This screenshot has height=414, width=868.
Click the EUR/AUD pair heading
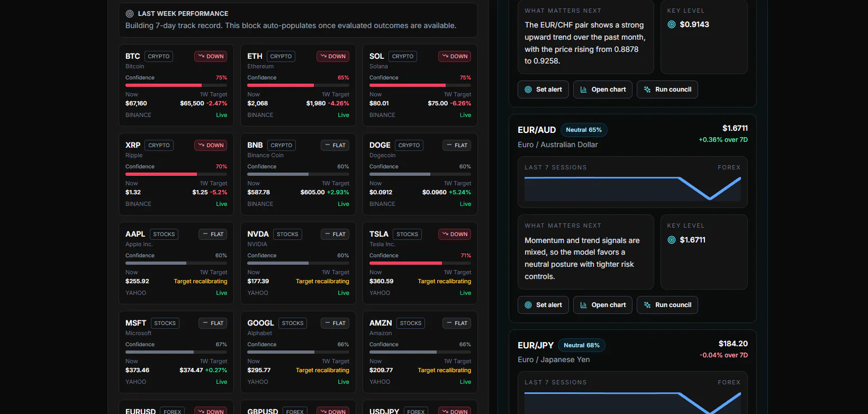click(x=537, y=130)
